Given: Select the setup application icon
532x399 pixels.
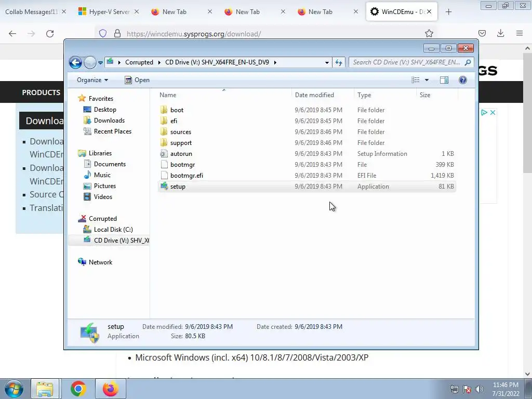Looking at the screenshot, I should pyautogui.click(x=164, y=187).
